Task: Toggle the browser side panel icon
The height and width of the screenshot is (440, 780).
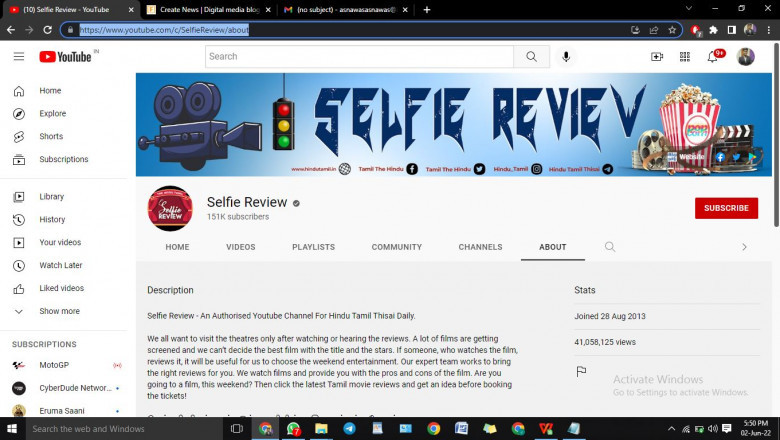Action: pyautogui.click(x=731, y=30)
